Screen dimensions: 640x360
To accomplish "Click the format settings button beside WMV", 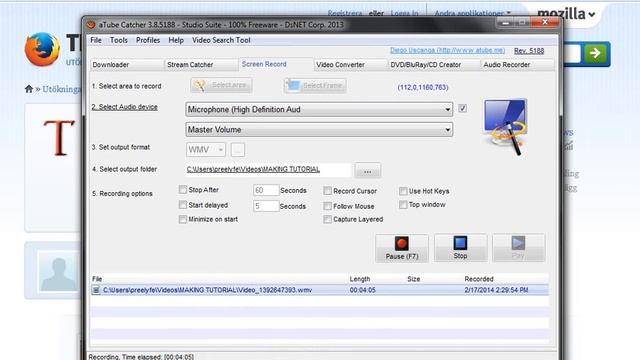I will 238,150.
